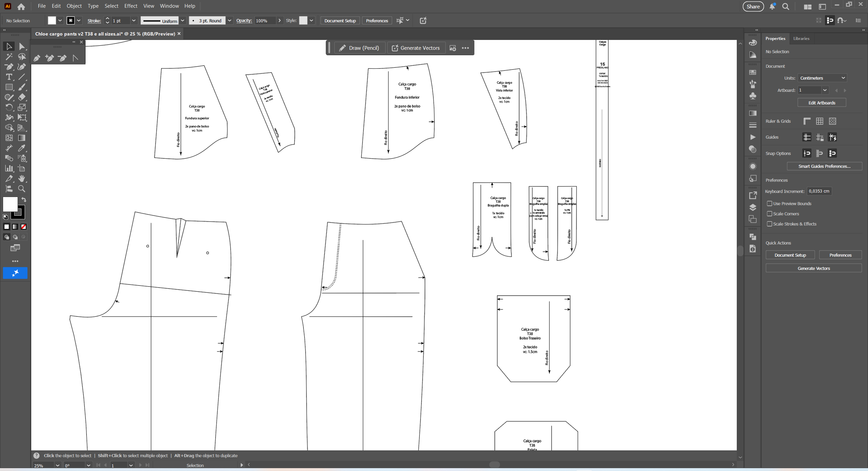Open the Artboard number dropdown
Viewport: 868px width, 471px height.
pyautogui.click(x=824, y=90)
